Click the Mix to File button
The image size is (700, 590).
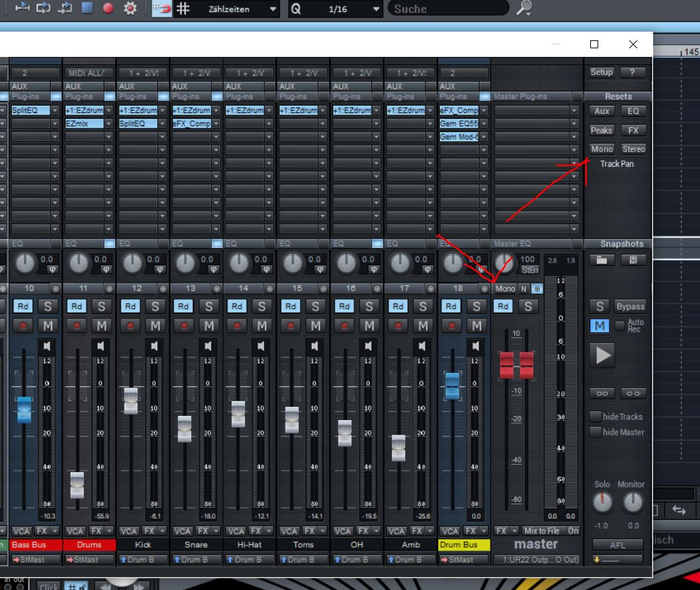[x=541, y=530]
